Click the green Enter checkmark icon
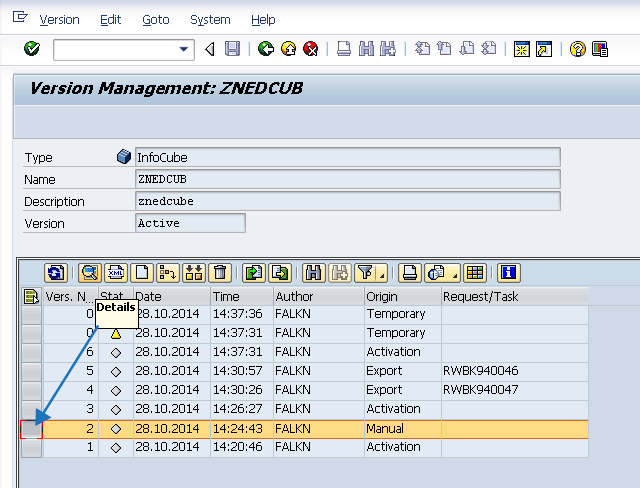The image size is (640, 488). pyautogui.click(x=31, y=49)
